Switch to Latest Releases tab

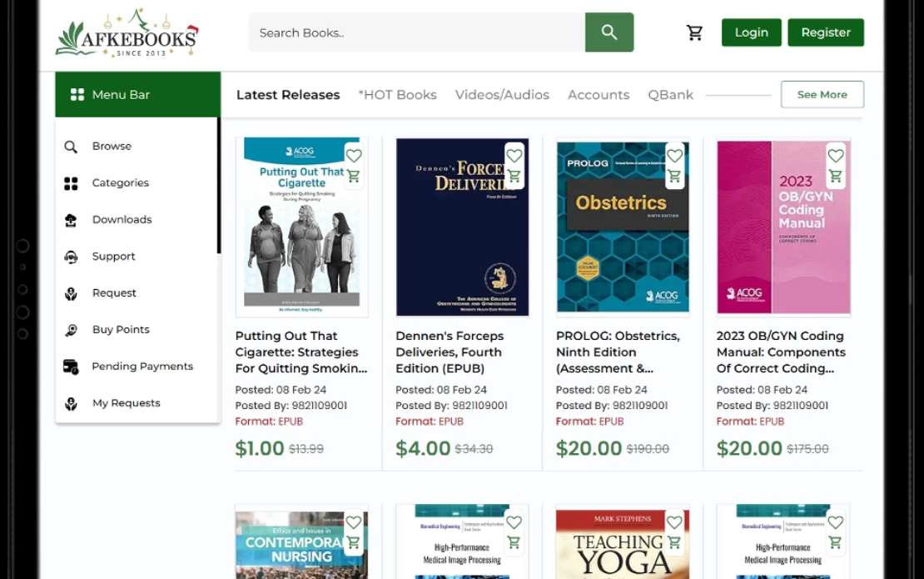point(288,95)
